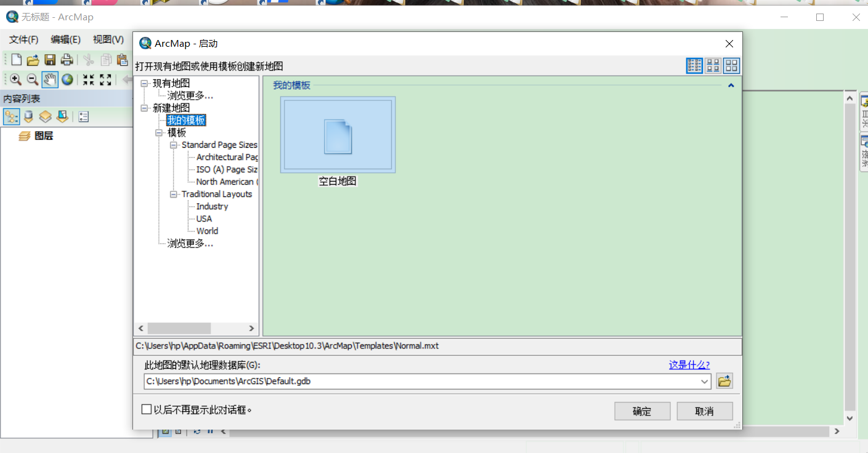Select ISO (A) Page Sizes tree item

click(227, 169)
